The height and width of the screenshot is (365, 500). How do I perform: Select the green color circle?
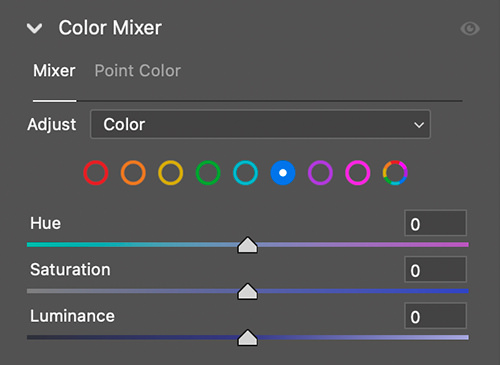(208, 173)
